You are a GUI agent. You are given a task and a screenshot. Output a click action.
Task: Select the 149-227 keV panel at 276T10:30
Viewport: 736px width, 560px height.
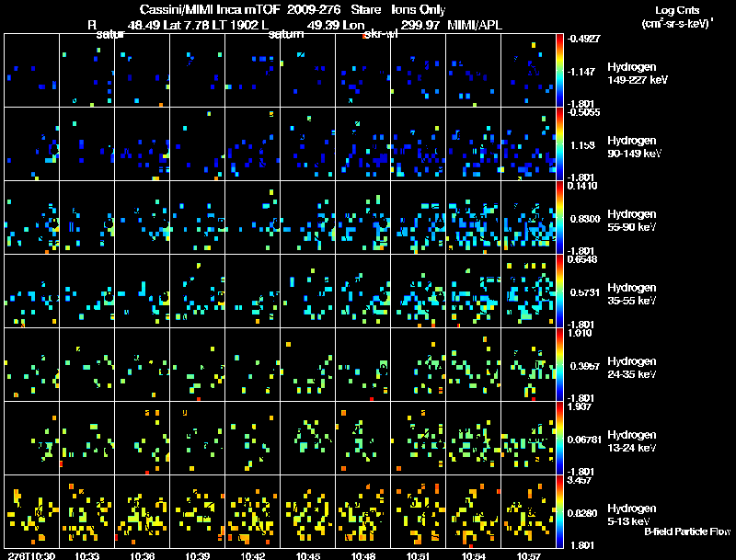[32, 71]
